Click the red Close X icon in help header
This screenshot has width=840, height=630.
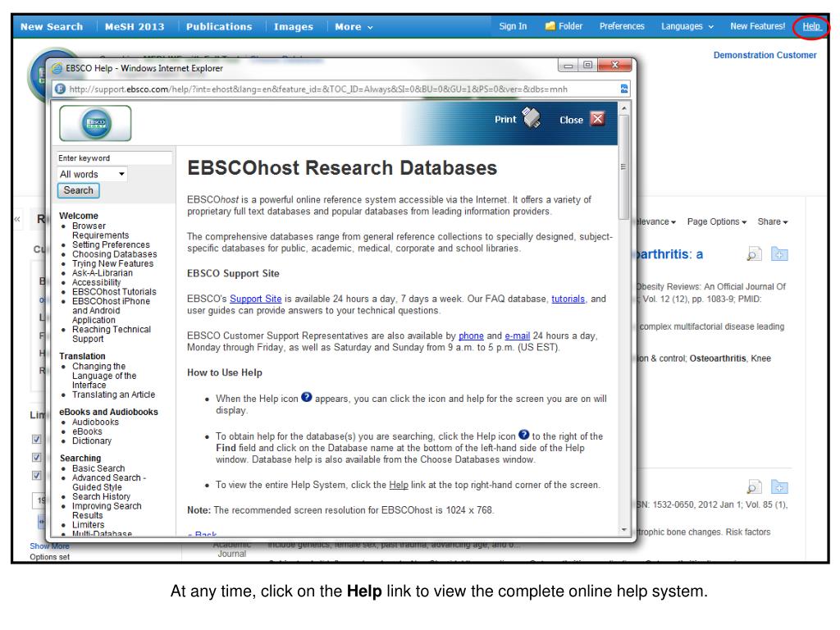click(x=597, y=118)
